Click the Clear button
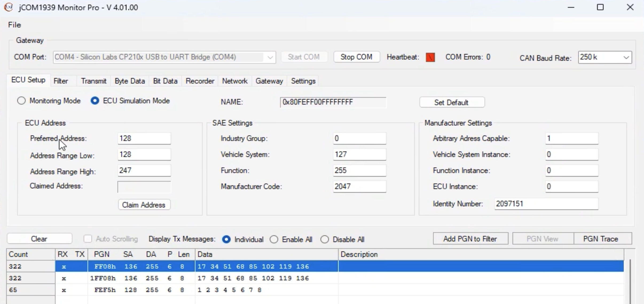Viewport: 644px width, 304px height. tap(40, 239)
